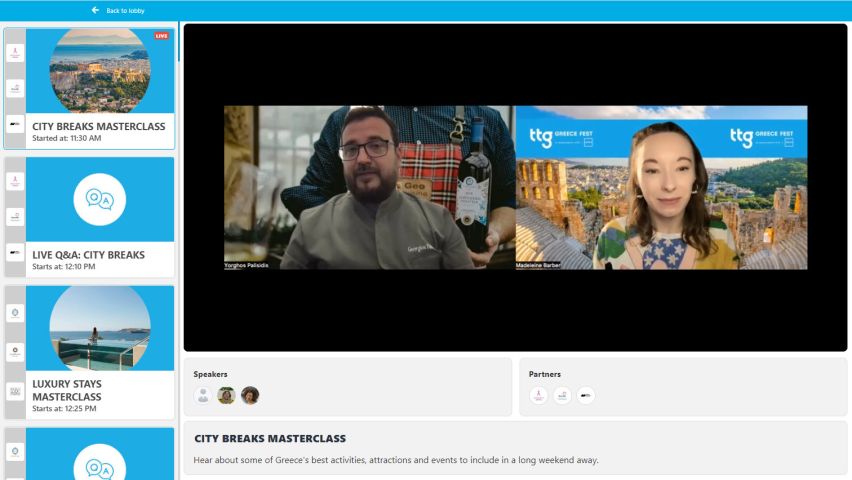Click the first partner logo in Partners panel

[538, 395]
